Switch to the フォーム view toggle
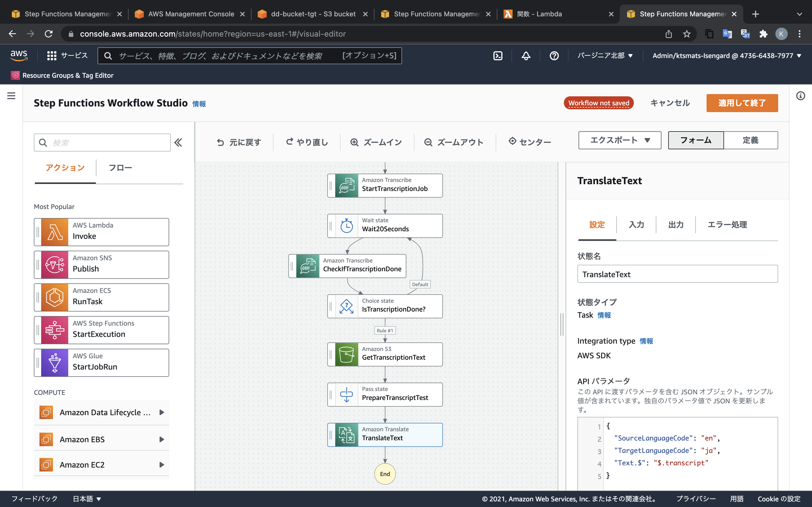812x507 pixels. (x=696, y=140)
